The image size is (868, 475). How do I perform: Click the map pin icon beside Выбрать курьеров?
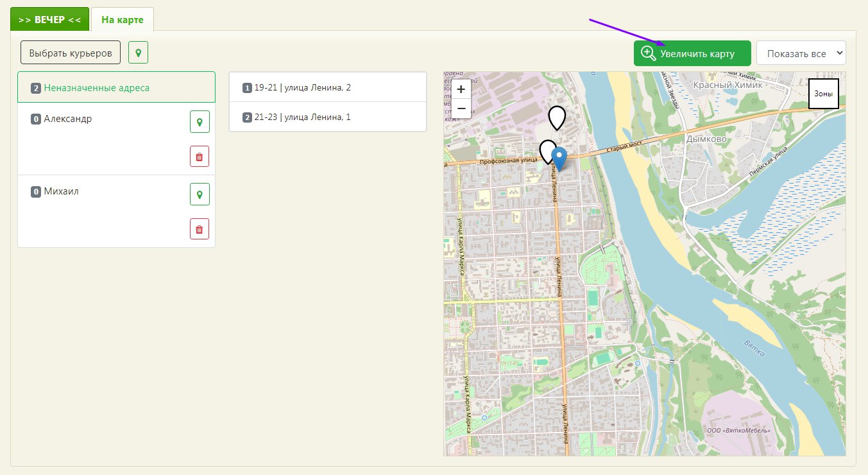point(138,53)
